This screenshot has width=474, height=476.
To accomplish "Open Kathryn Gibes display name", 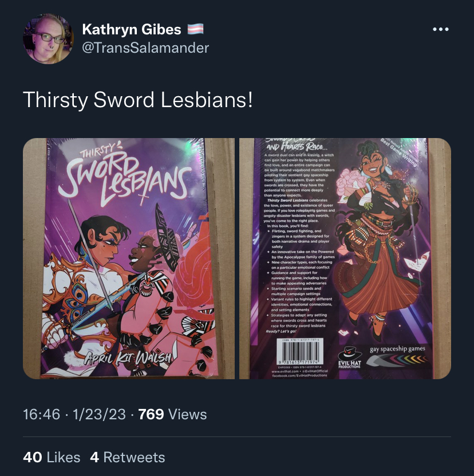I will (x=132, y=29).
